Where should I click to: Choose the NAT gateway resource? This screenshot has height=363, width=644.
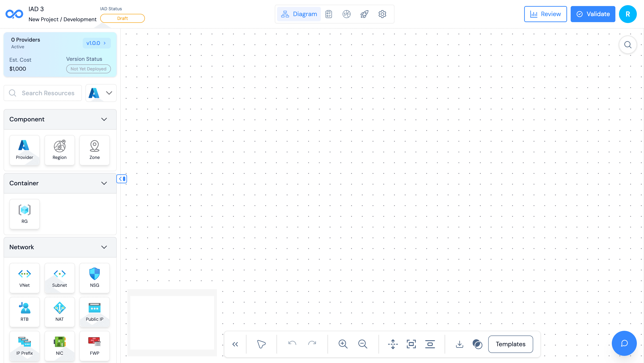59,312
